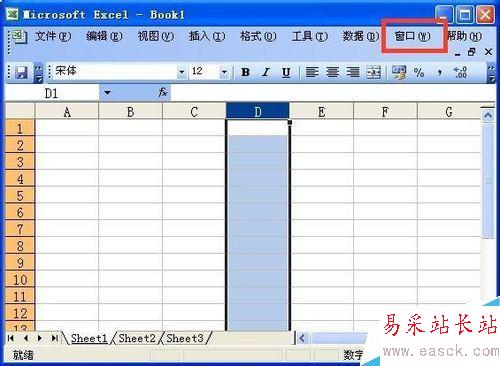This screenshot has width=500, height=366.
Task: Go to last sheet tab arrow
Action: click(54, 338)
